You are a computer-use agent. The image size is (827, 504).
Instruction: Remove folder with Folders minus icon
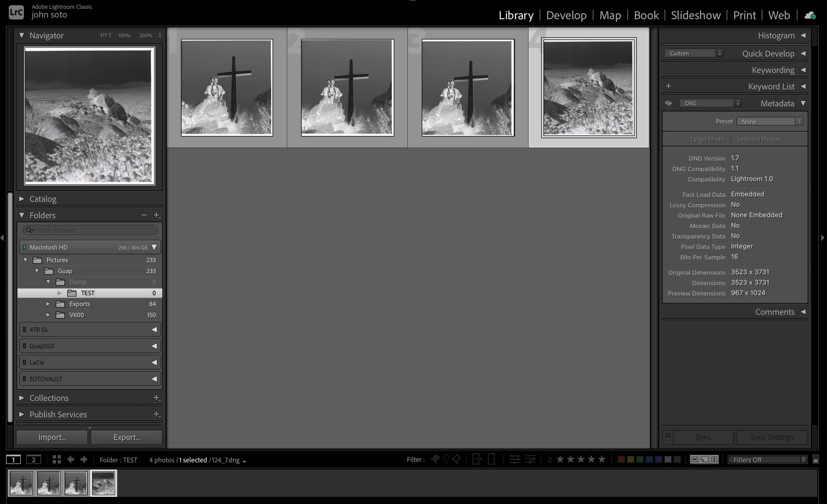[144, 215]
